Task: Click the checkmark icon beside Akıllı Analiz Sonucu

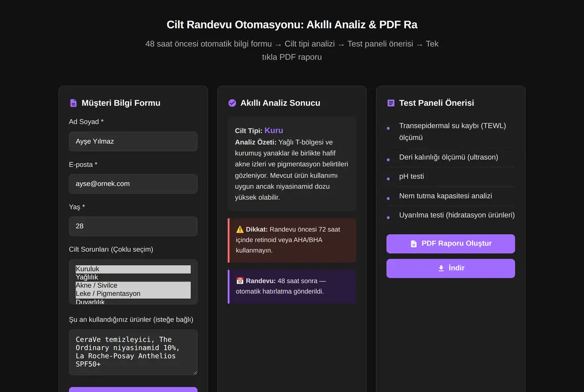Action: pos(232,103)
